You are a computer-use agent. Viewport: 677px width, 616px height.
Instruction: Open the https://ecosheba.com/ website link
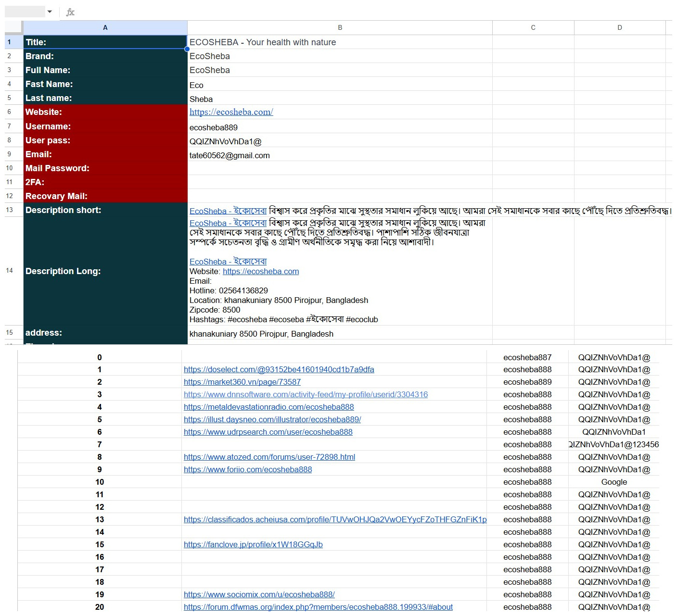pos(231,112)
